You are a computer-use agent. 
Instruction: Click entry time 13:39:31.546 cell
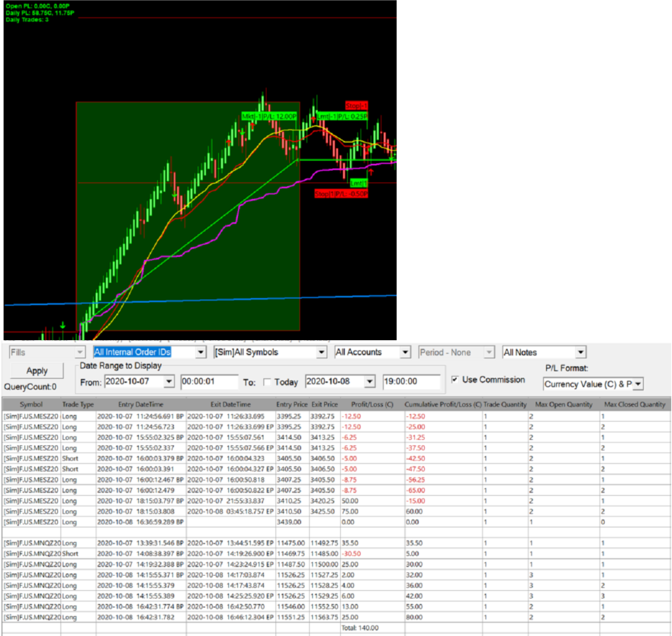click(x=141, y=542)
